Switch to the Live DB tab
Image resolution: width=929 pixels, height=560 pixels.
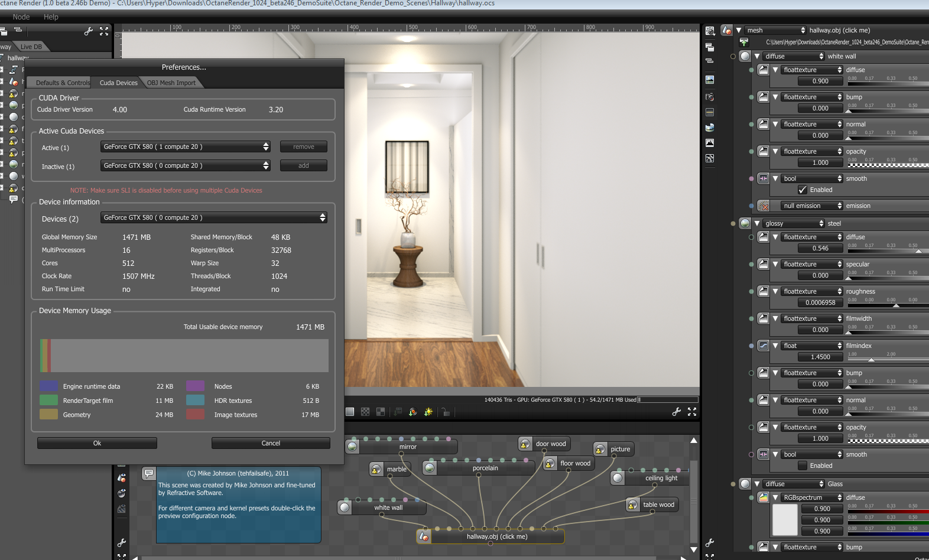tap(31, 47)
